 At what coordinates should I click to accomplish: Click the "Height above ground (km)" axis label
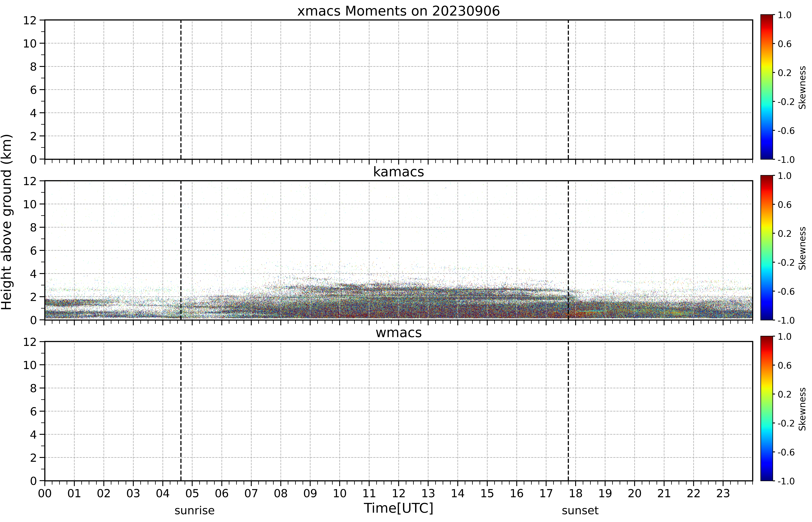click(x=7, y=222)
